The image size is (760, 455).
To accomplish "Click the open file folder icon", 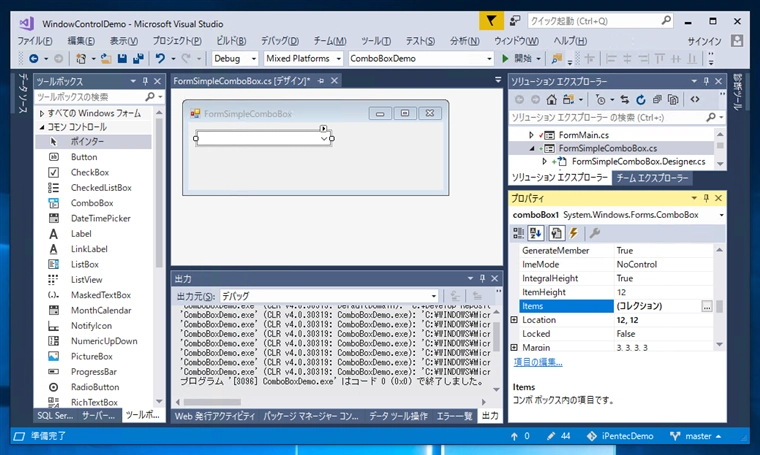I will pyautogui.click(x=106, y=59).
